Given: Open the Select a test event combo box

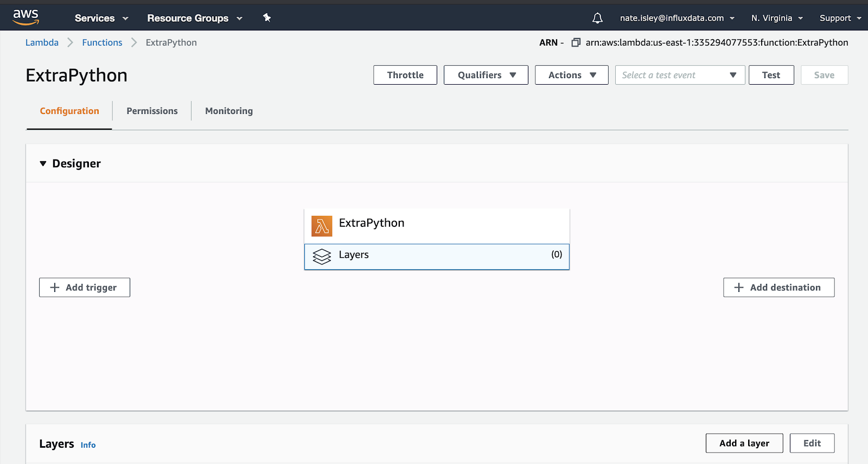Looking at the screenshot, I should point(680,75).
